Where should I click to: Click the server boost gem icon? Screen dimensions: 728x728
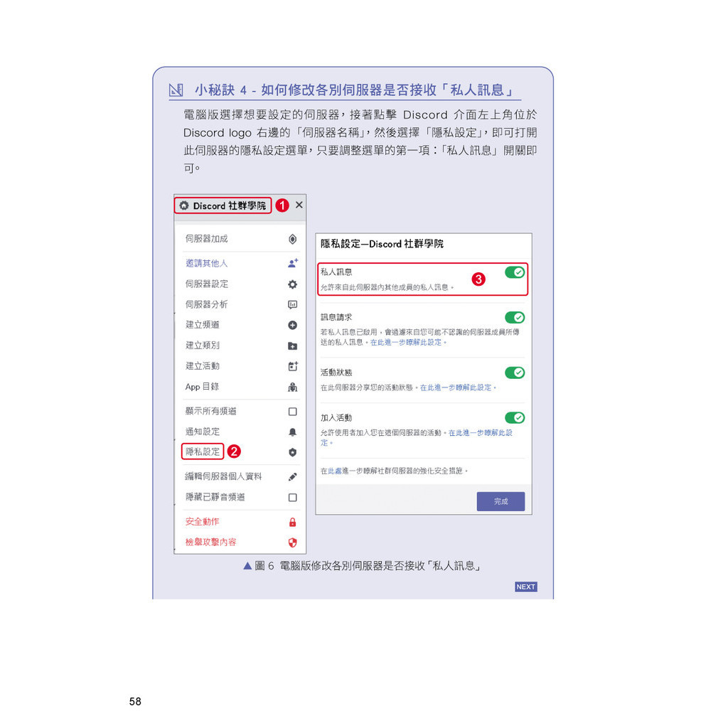tap(292, 239)
